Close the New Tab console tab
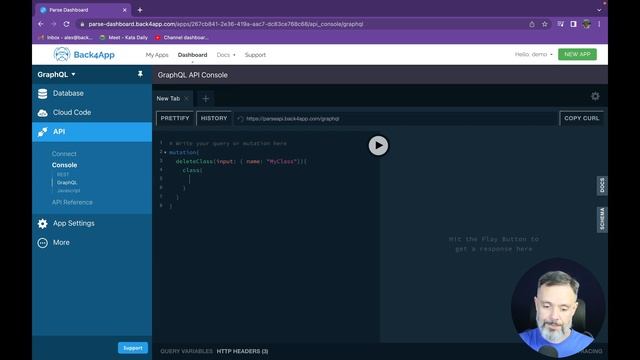This screenshot has height=360, width=640. (187, 98)
